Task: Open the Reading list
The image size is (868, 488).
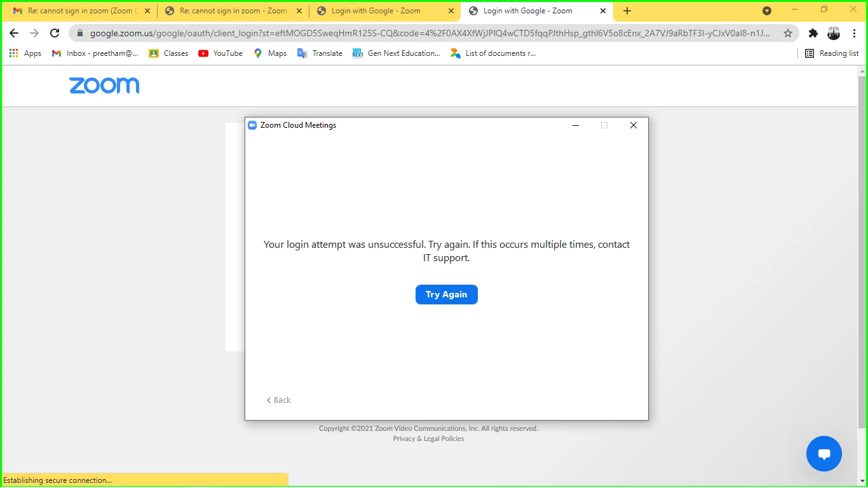Action: (832, 53)
